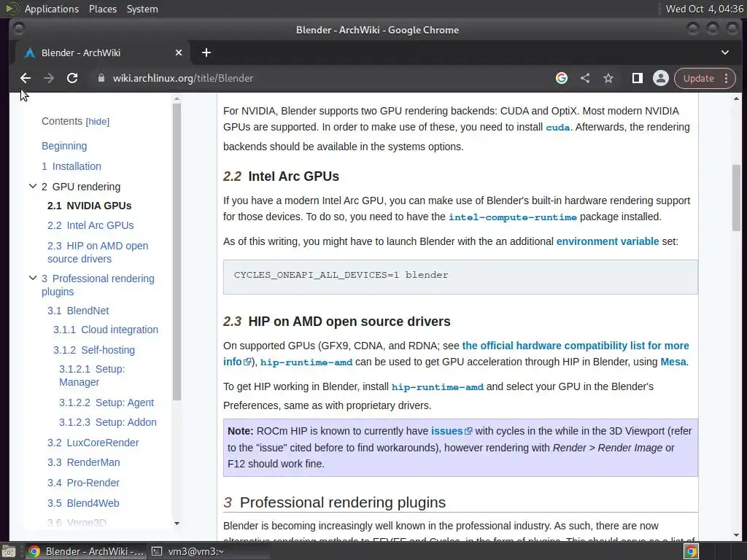Image resolution: width=747 pixels, height=560 pixels.
Task: Share this page via share icon
Action: [585, 78]
